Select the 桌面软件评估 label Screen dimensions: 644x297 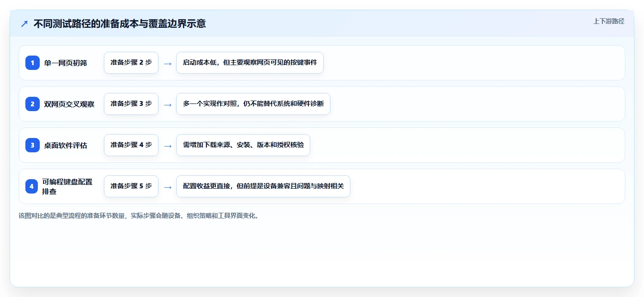(66, 145)
